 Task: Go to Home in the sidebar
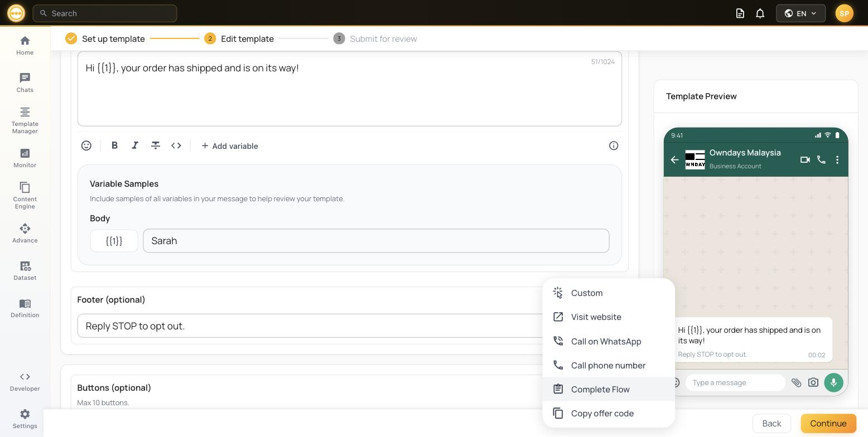pos(25,46)
